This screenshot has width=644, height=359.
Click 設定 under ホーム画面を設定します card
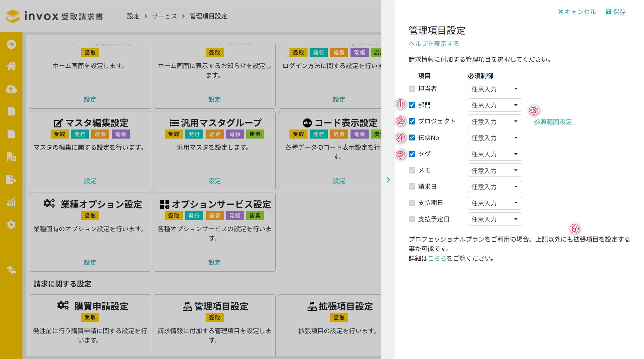(90, 99)
